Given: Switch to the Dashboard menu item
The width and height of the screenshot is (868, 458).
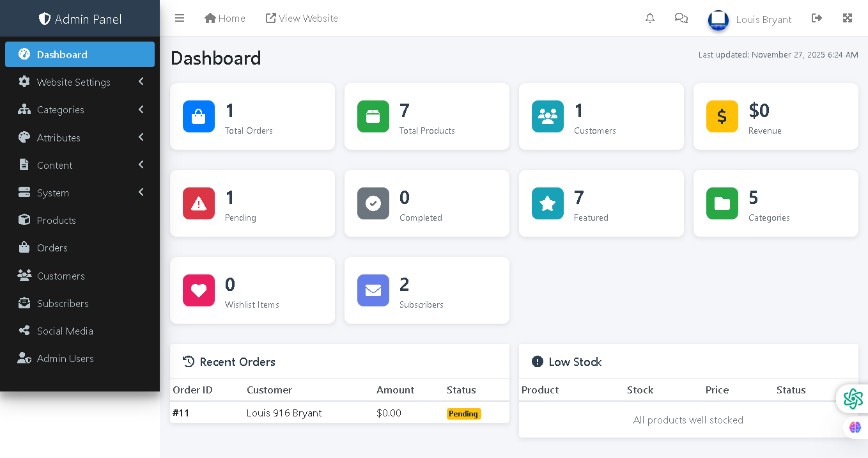Looking at the screenshot, I should click(x=62, y=54).
